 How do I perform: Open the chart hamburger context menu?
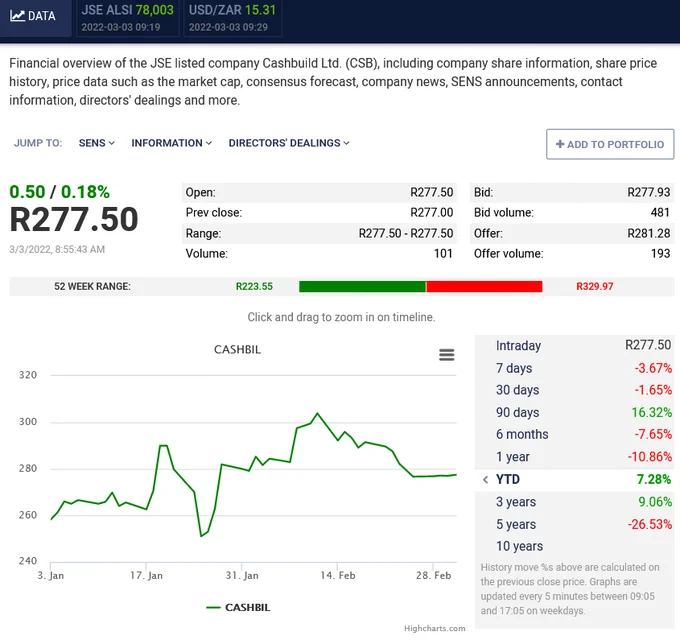(446, 355)
